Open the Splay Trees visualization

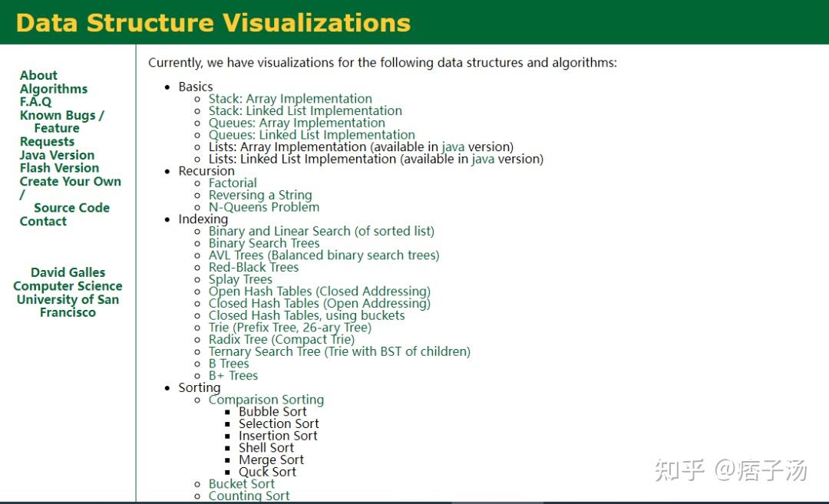240,279
